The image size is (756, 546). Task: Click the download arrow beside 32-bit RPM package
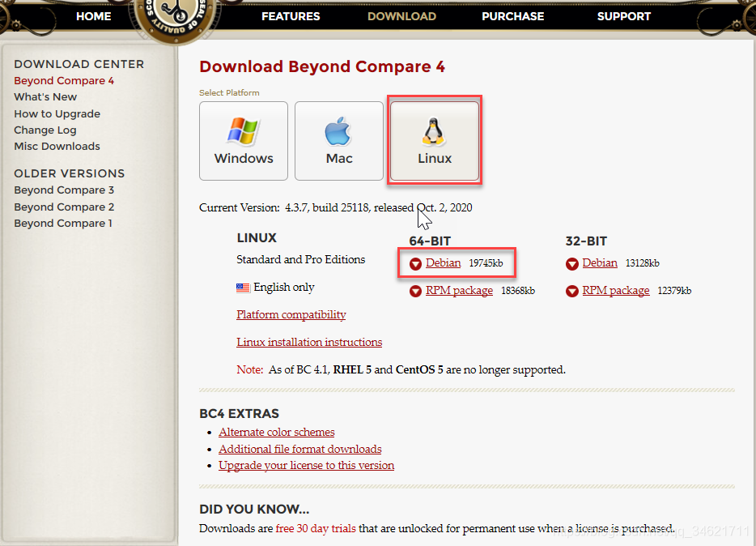(x=571, y=292)
